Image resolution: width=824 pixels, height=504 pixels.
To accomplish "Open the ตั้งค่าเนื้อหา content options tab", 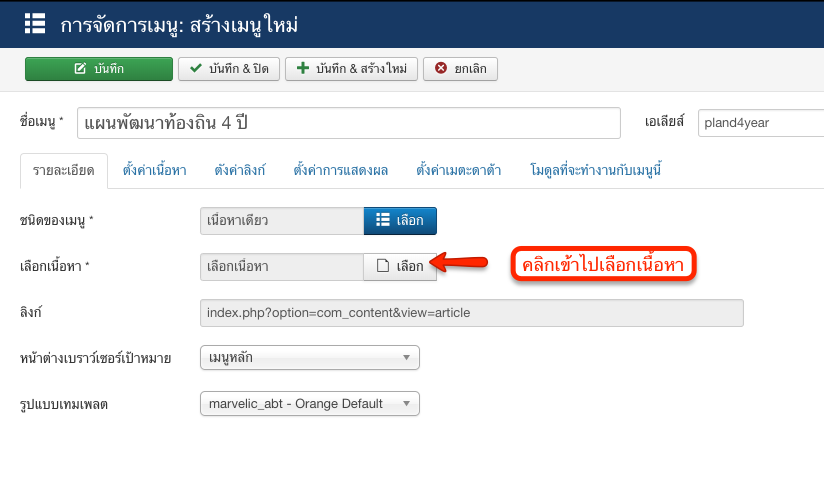I will [x=154, y=170].
